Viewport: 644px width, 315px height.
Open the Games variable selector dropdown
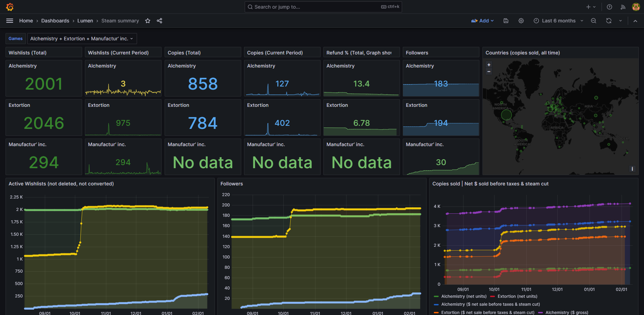(x=82, y=39)
